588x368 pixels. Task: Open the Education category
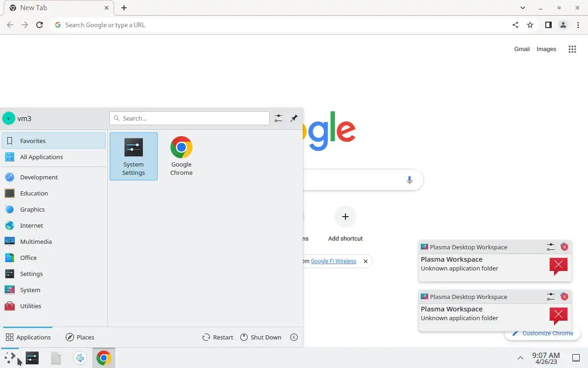(54, 193)
